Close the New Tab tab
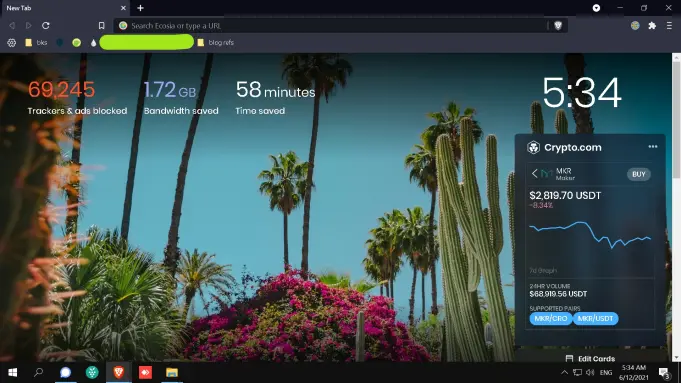The height and width of the screenshot is (383, 681). coord(123,8)
